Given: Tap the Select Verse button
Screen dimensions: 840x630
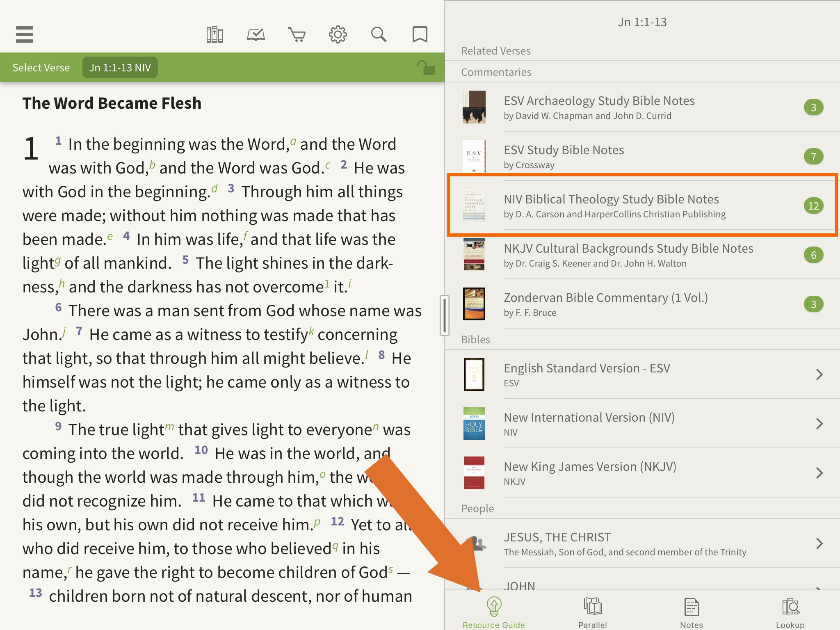Looking at the screenshot, I should click(x=41, y=68).
